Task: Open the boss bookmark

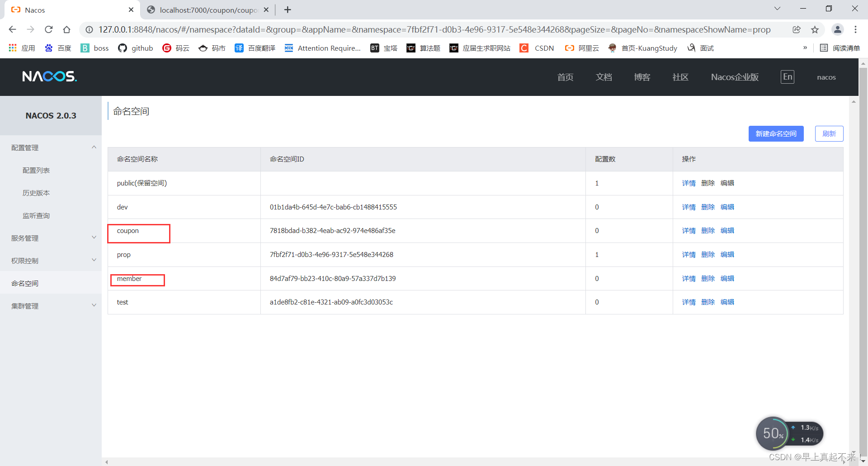Action: 94,48
